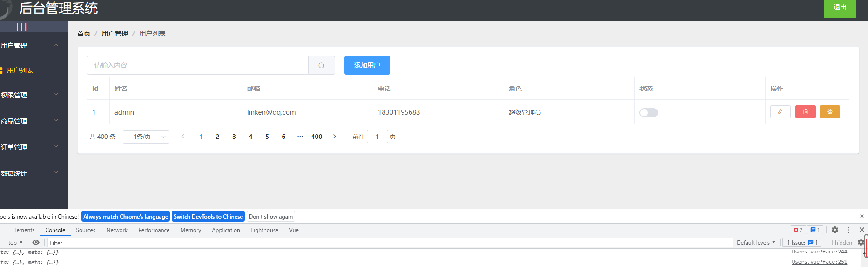
Task: Click the 1 Issue link in console toolbar
Action: [802, 242]
